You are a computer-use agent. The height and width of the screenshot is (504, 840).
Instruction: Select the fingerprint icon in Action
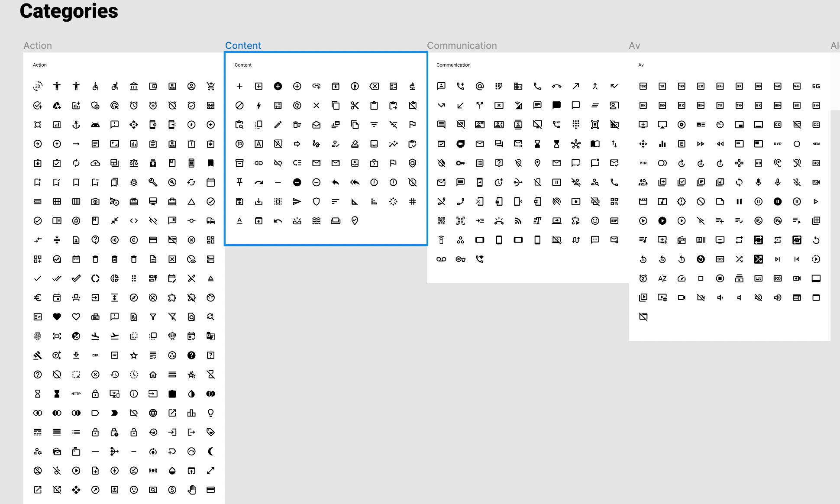38,336
